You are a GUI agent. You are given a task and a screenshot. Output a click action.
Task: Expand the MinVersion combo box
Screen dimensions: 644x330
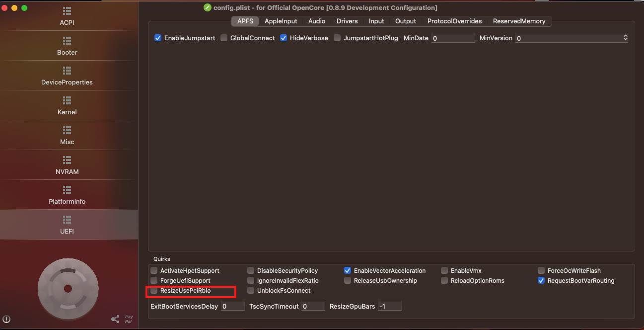(x=625, y=38)
